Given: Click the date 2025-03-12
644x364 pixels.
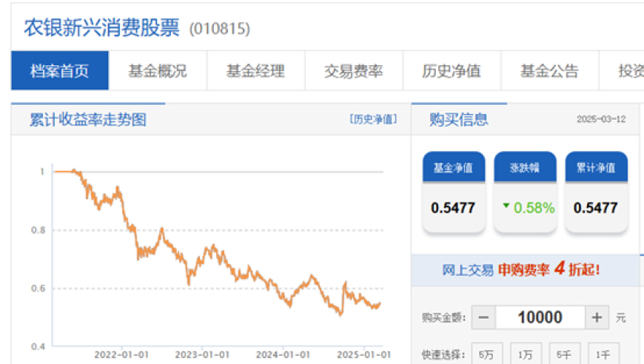Looking at the screenshot, I should (601, 119).
